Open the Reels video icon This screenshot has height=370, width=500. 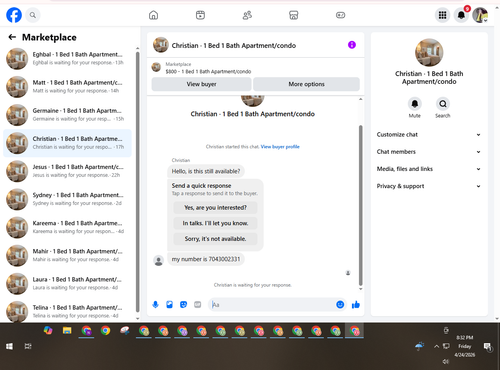200,15
